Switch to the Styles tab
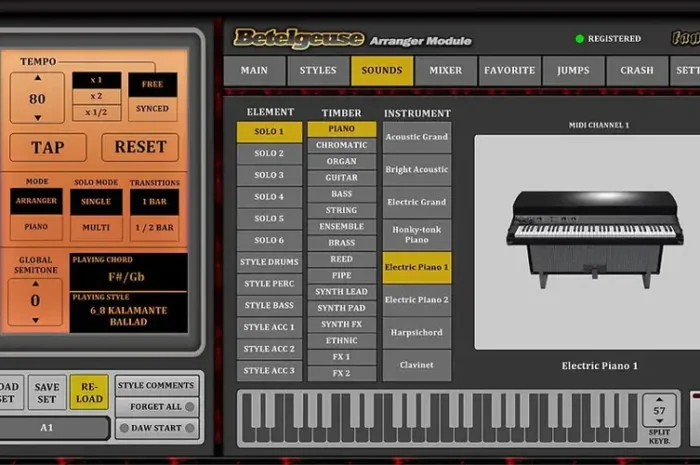Screen dimensions: 700x465 [318, 71]
